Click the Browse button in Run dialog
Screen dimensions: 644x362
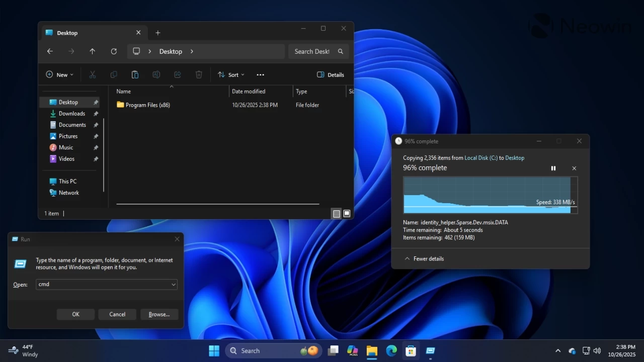[159, 314]
